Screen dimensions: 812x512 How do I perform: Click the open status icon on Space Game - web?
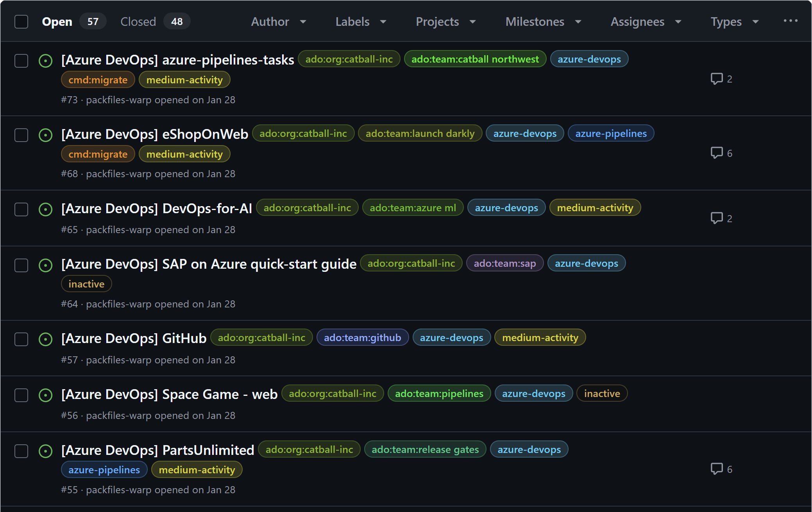click(45, 395)
